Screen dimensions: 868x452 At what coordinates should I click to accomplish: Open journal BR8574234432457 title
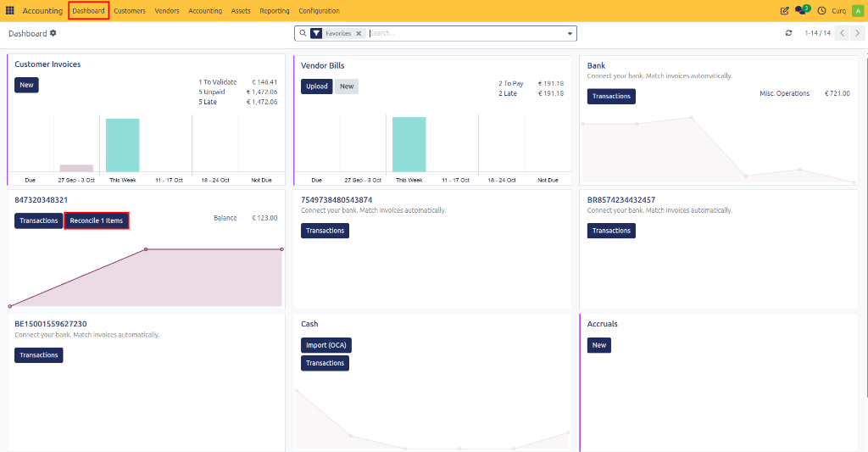(x=621, y=200)
